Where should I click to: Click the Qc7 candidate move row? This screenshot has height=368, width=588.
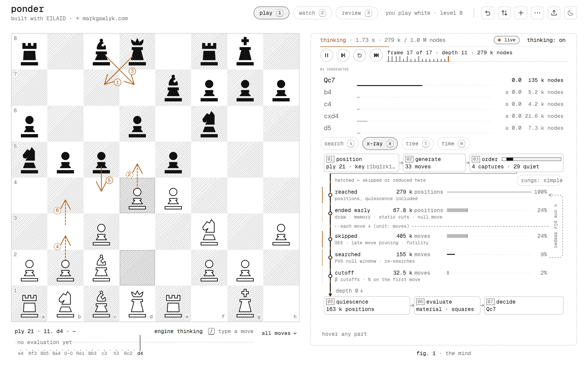pyautogui.click(x=444, y=80)
